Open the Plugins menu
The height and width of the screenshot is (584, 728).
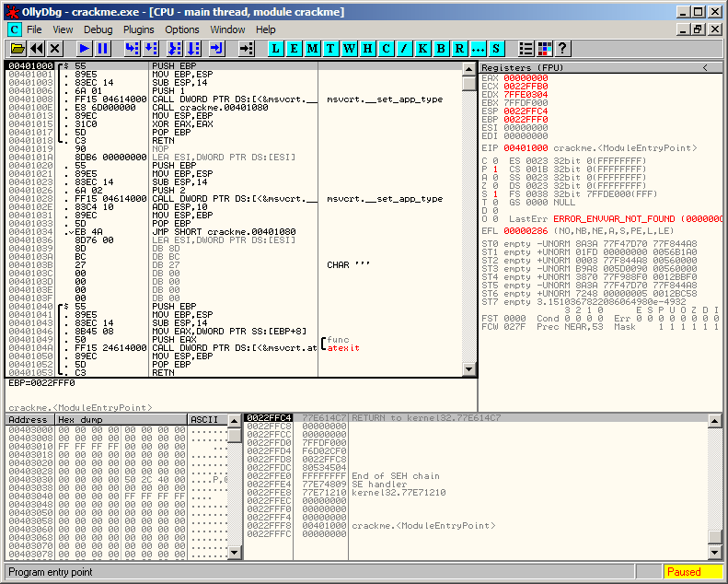(x=138, y=29)
